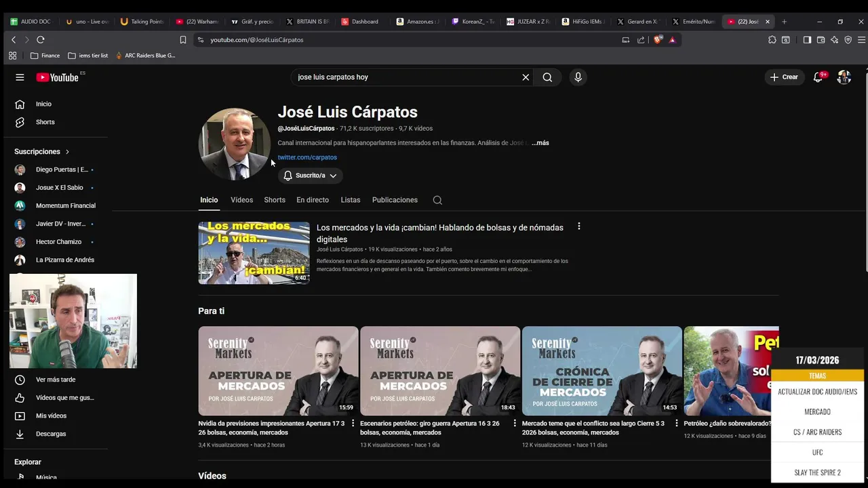Open the Brave Rewards triangle icon
Screen dimensions: 868x488
tap(672, 40)
